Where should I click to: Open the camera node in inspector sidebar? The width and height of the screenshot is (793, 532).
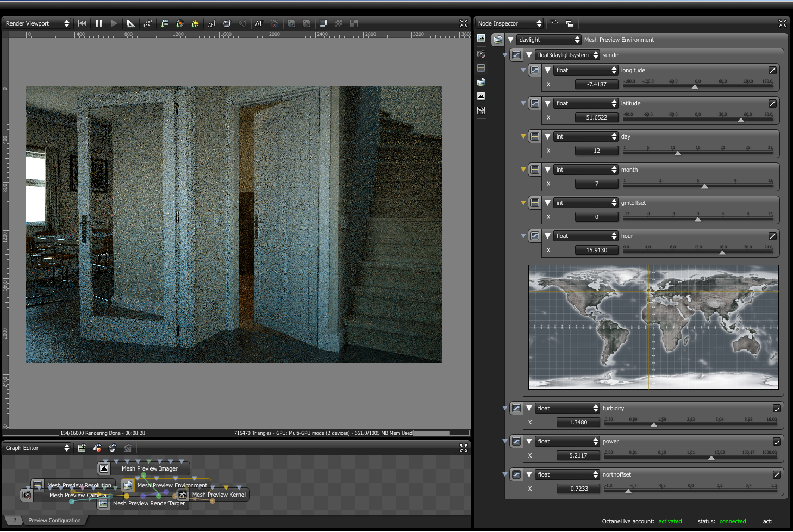tap(481, 54)
